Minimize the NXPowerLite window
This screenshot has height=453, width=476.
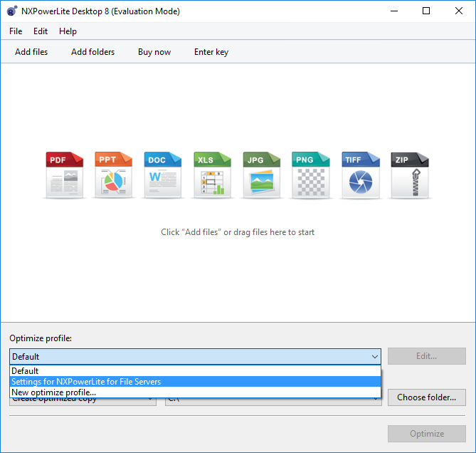pos(394,11)
